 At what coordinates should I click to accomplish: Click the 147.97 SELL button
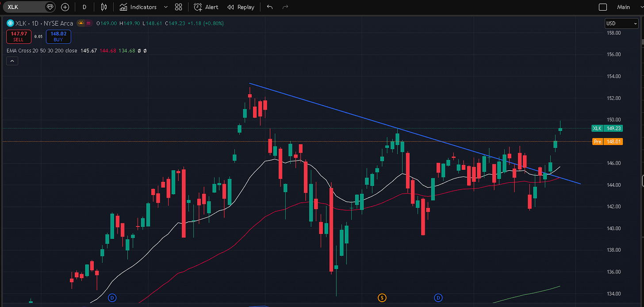(19, 37)
